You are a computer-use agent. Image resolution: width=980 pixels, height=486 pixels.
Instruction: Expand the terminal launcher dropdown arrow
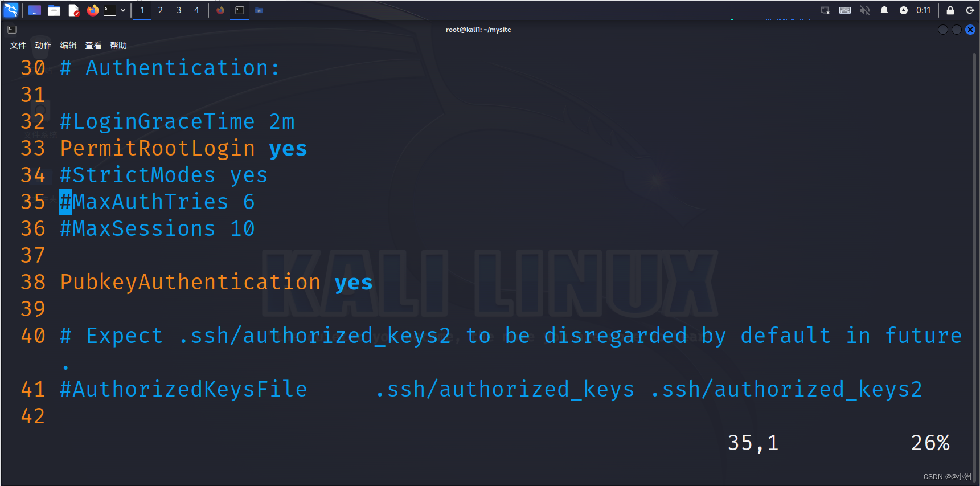click(123, 10)
